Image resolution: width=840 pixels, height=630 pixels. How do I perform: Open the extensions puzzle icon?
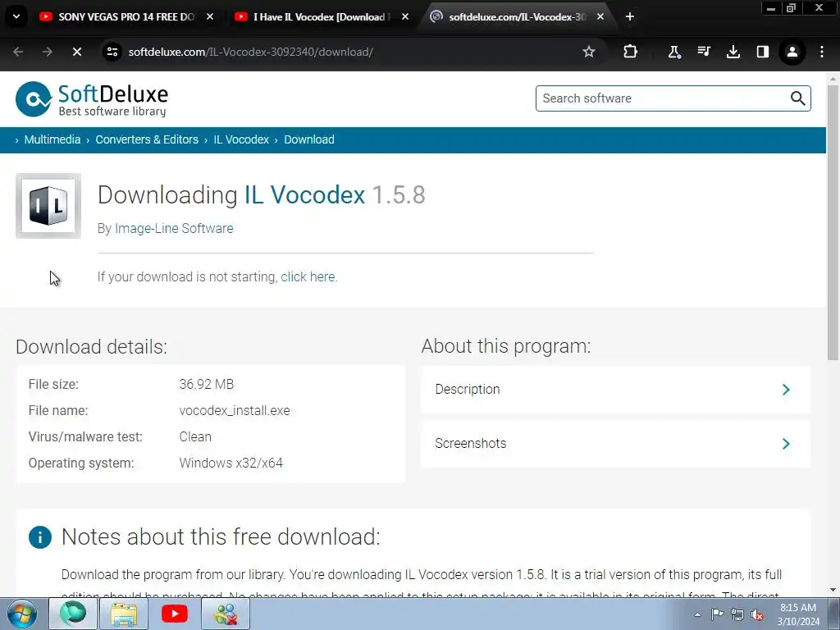[630, 52]
